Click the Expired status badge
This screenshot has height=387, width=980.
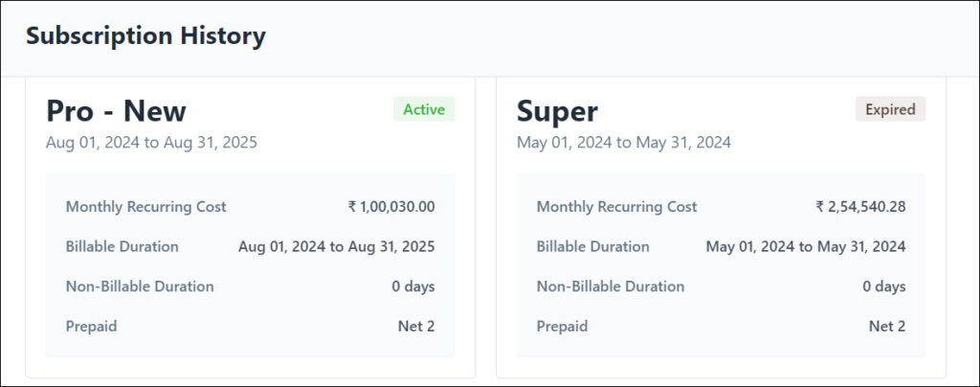tap(890, 109)
